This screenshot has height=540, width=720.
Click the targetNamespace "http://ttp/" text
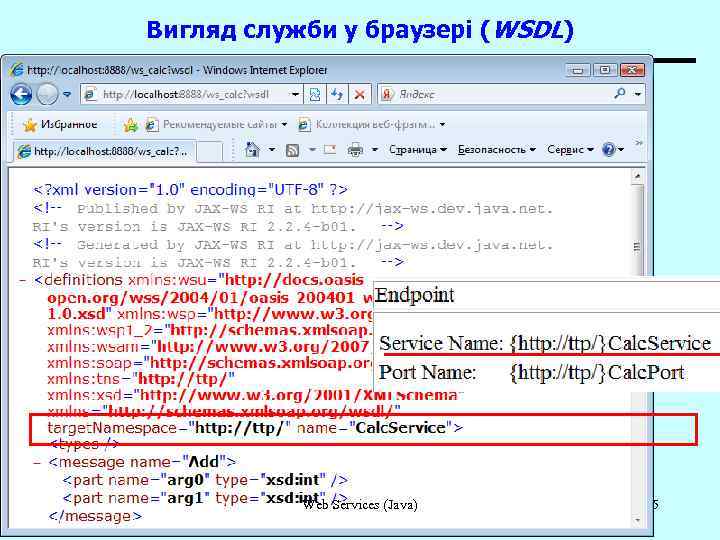(x=169, y=428)
